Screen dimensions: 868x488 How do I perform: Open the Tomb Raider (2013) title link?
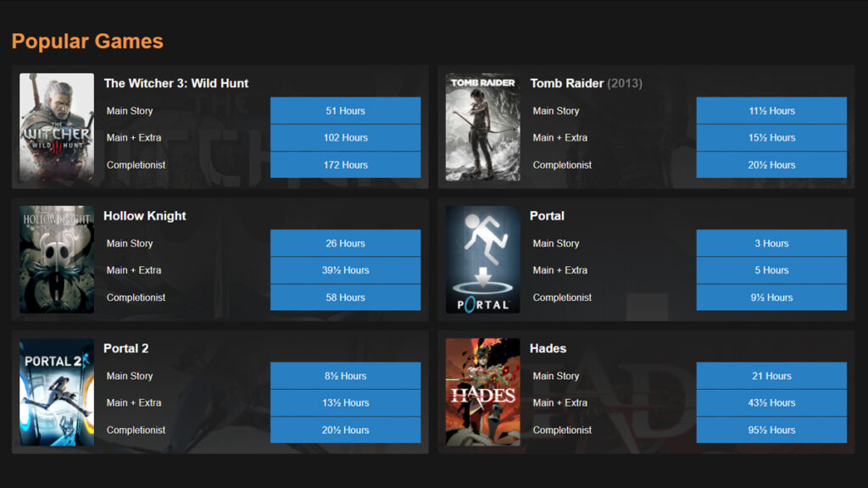click(x=587, y=84)
